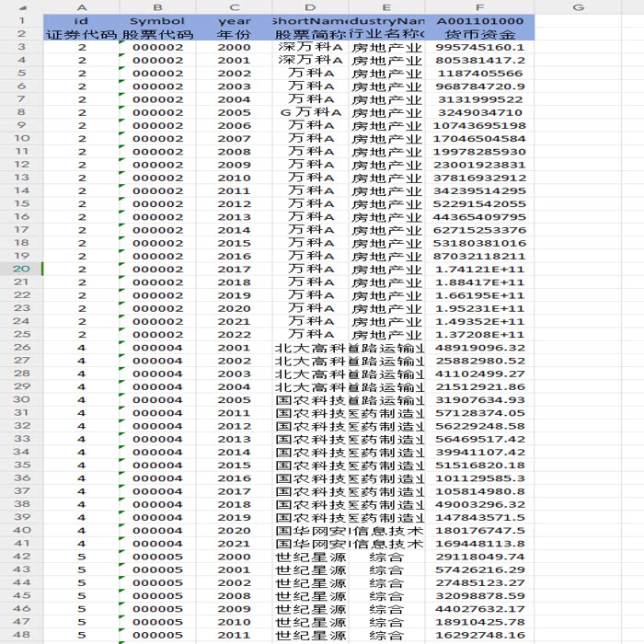644x644 pixels.
Task: Click the '股票代码' cell
Action: (x=157, y=34)
